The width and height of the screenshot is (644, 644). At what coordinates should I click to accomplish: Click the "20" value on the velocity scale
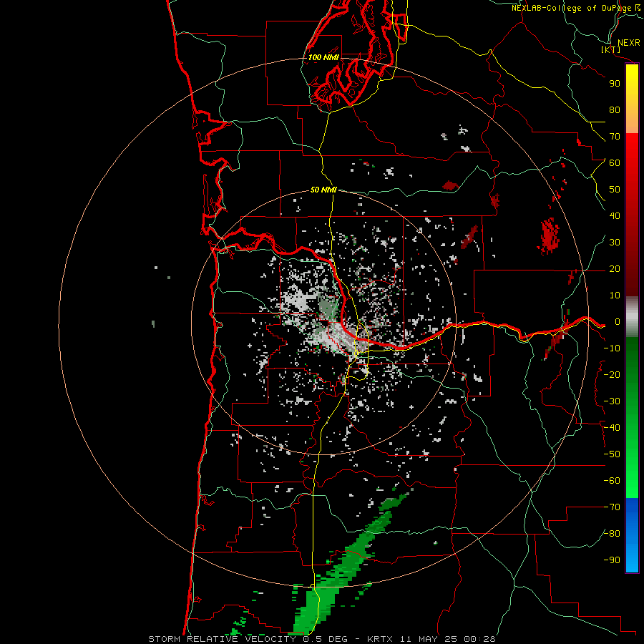(615, 268)
